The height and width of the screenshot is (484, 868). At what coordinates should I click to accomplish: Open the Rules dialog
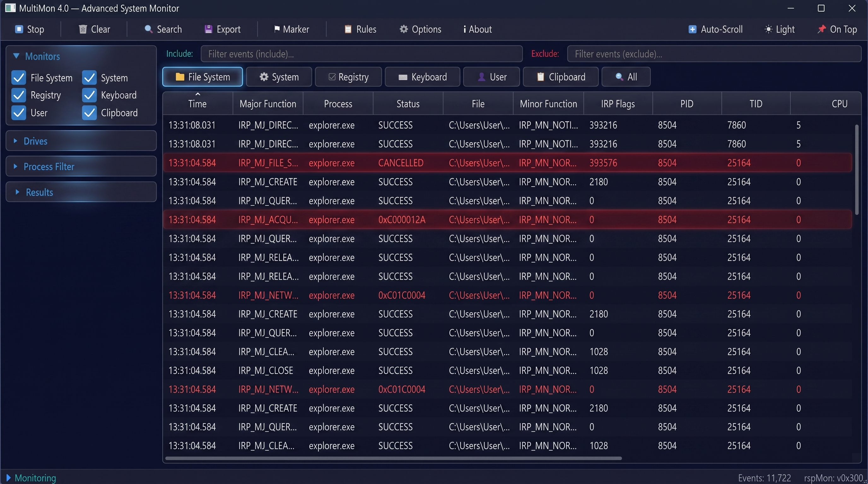(360, 29)
